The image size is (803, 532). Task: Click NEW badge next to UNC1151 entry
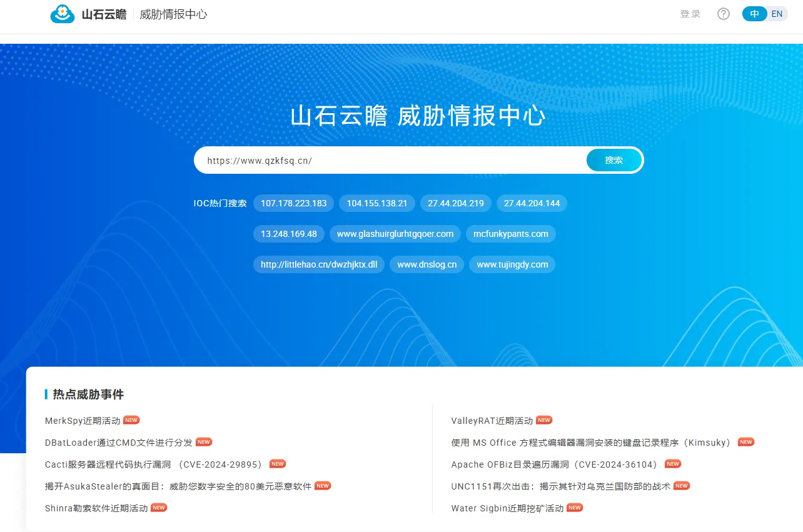pos(682,485)
